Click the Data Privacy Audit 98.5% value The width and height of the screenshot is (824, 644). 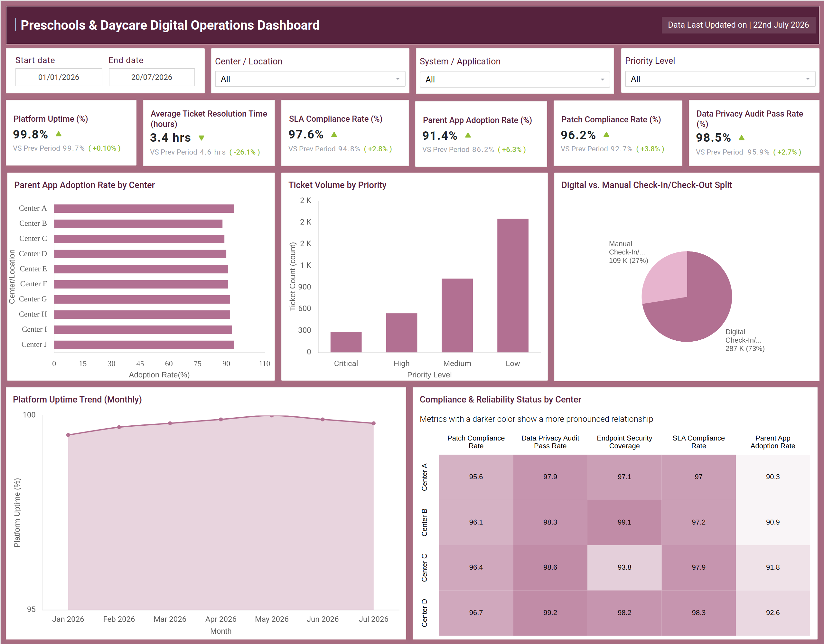pyautogui.click(x=714, y=137)
